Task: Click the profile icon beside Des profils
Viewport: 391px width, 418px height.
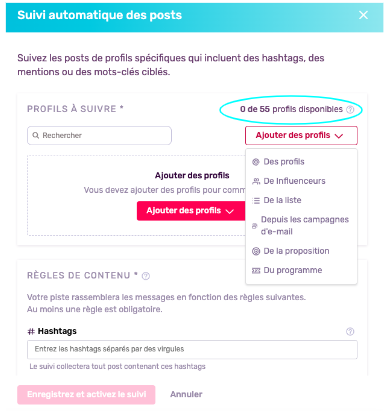Action: 256,162
